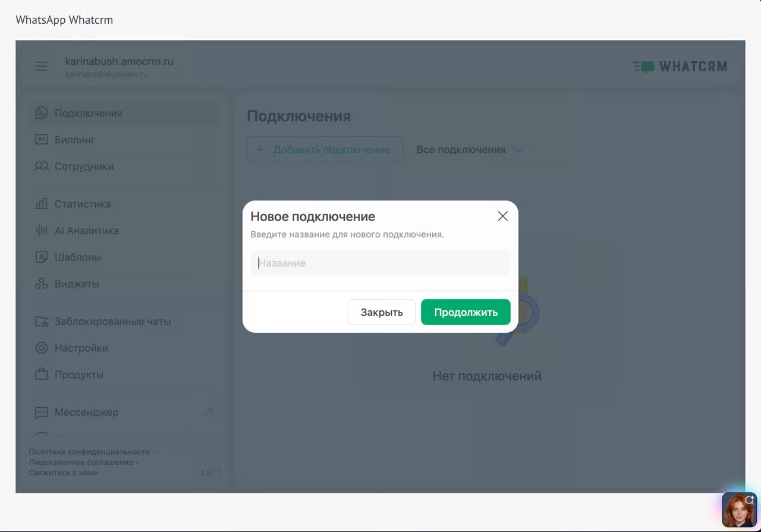Select the Биллинг card icon
Screen dimensions: 761x532
41,140
